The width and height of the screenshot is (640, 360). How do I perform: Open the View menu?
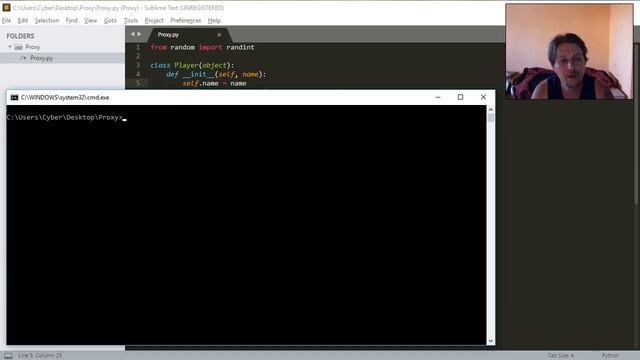click(x=91, y=20)
